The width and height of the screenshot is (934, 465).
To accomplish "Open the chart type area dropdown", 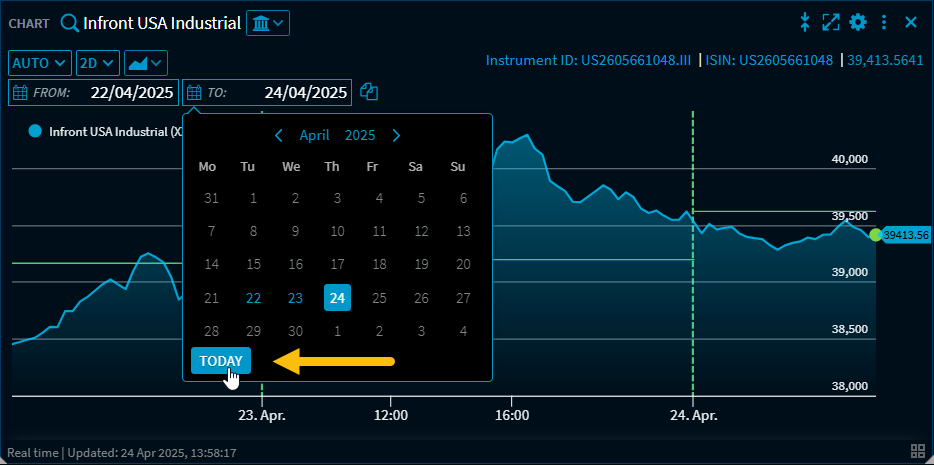I will tap(145, 63).
